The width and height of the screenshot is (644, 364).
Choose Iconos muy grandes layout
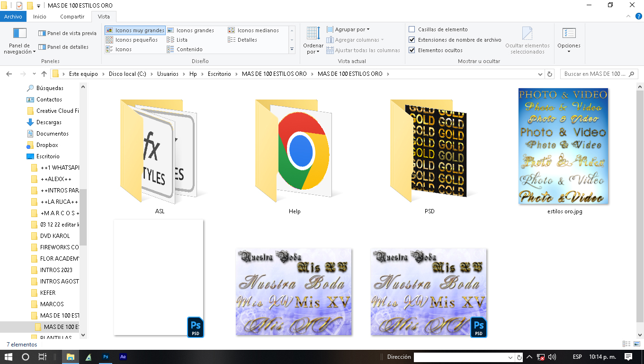click(x=135, y=30)
